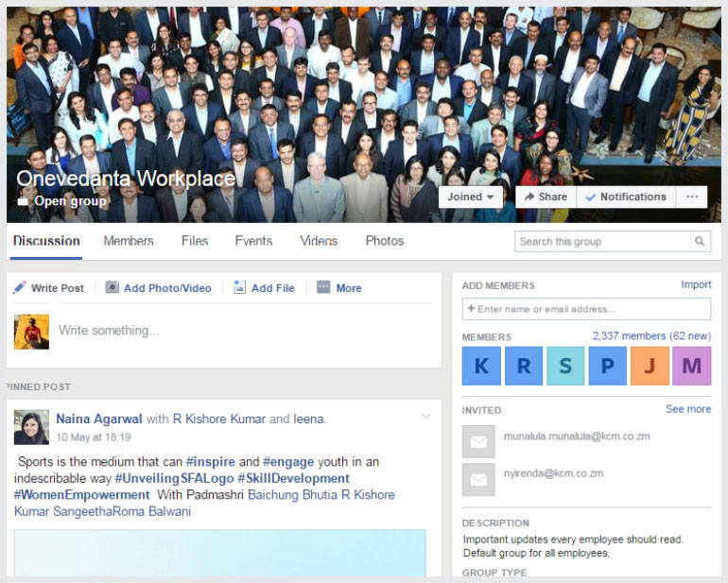The height and width of the screenshot is (583, 728).
Task: Open the (62 new) members link
Action: coord(690,335)
